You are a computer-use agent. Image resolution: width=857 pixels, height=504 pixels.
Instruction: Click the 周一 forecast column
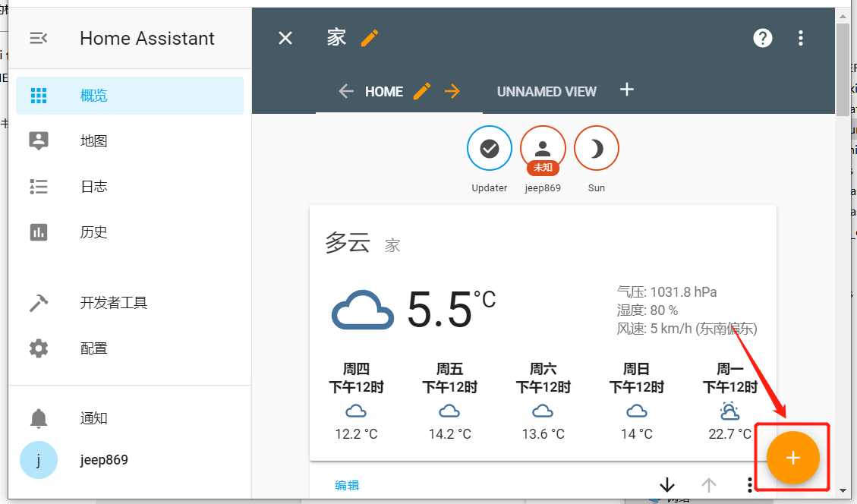pos(730,402)
